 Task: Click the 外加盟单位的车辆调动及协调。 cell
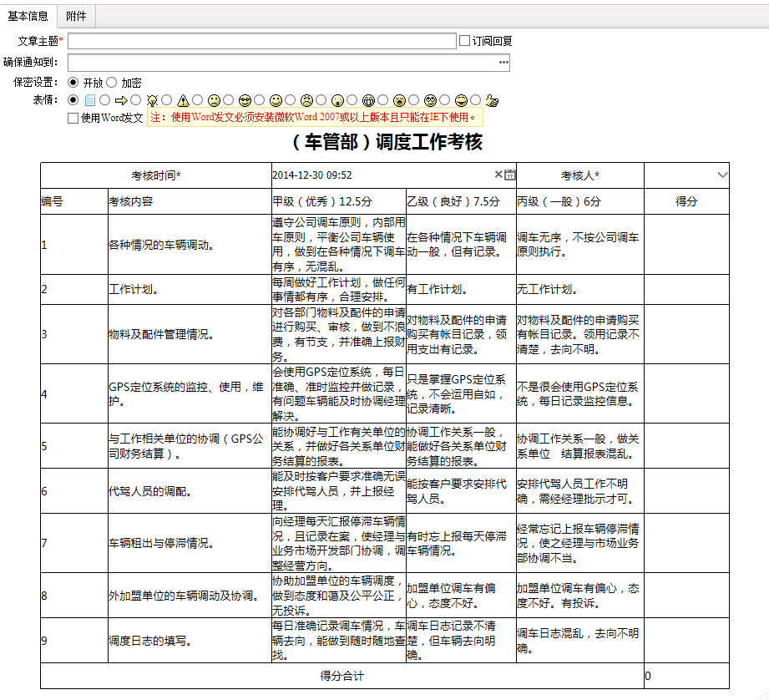coord(190,596)
